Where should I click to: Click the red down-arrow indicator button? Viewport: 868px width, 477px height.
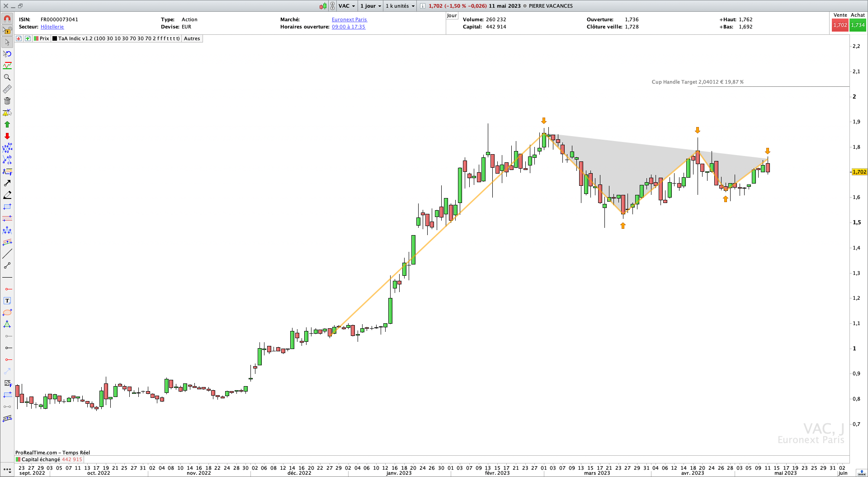(19, 38)
